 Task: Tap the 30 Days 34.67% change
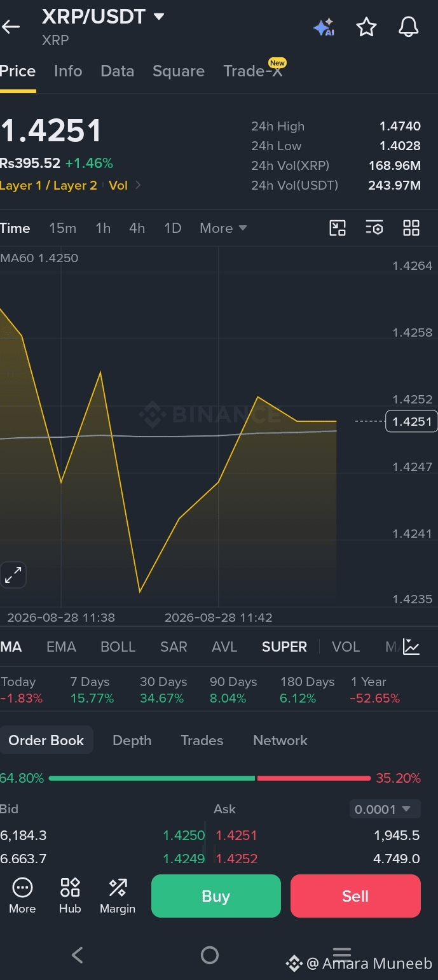[162, 690]
